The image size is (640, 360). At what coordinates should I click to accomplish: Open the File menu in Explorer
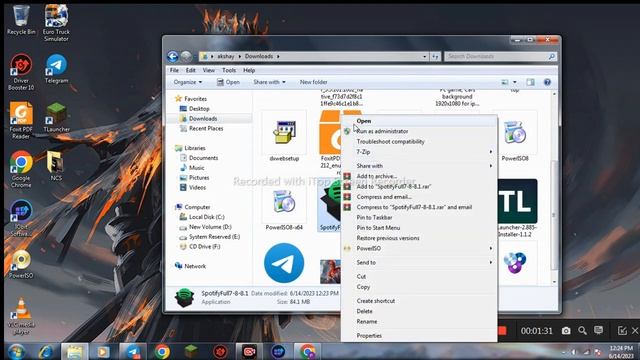(174, 70)
